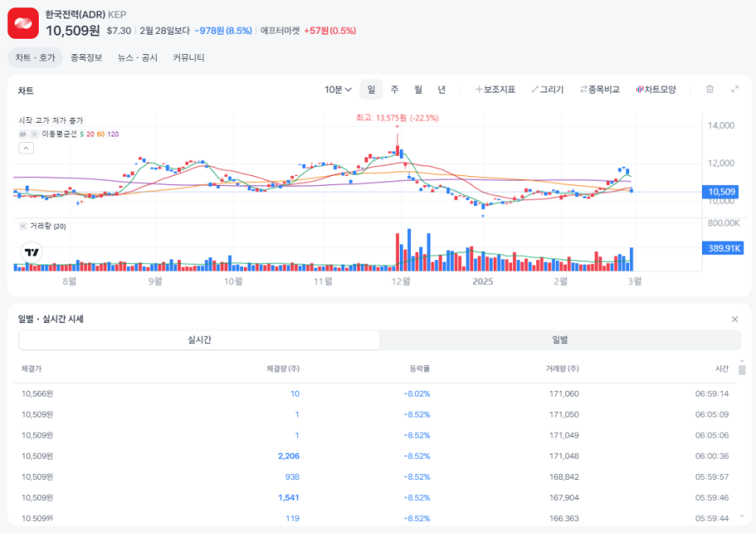Click the 06:59:14 time cell
756x533 pixels.
pyautogui.click(x=712, y=394)
